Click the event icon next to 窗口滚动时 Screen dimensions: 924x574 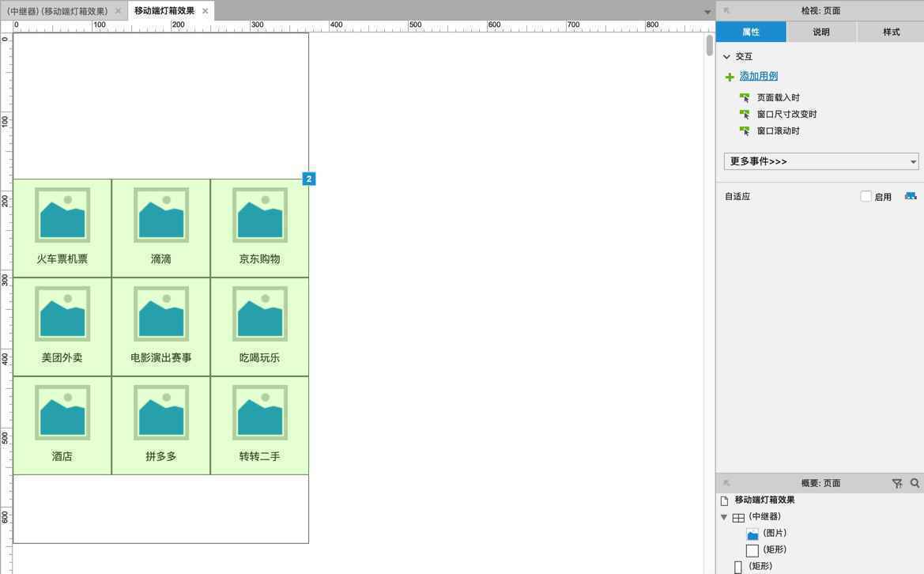click(745, 130)
